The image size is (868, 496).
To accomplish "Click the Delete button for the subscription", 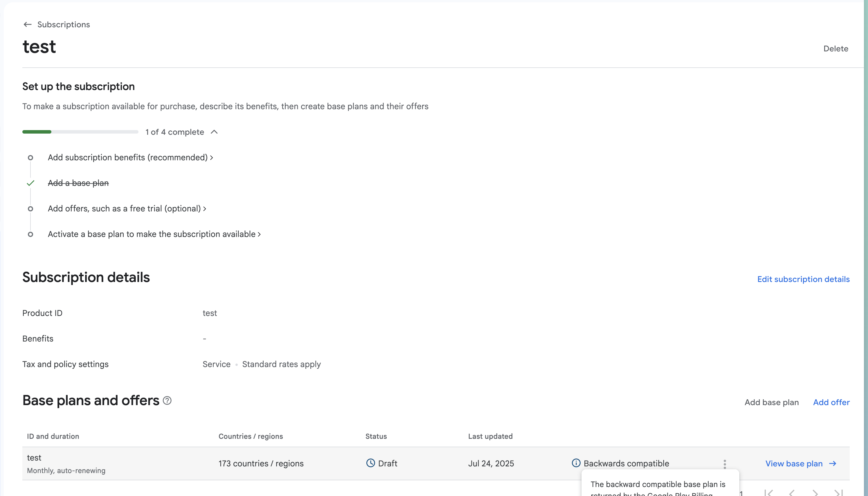I will [x=836, y=49].
